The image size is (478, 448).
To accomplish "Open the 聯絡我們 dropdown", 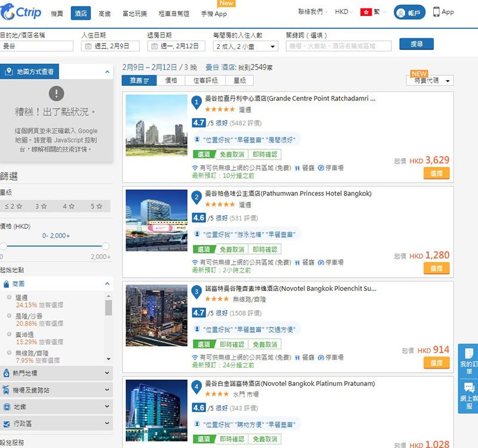I will (312, 12).
